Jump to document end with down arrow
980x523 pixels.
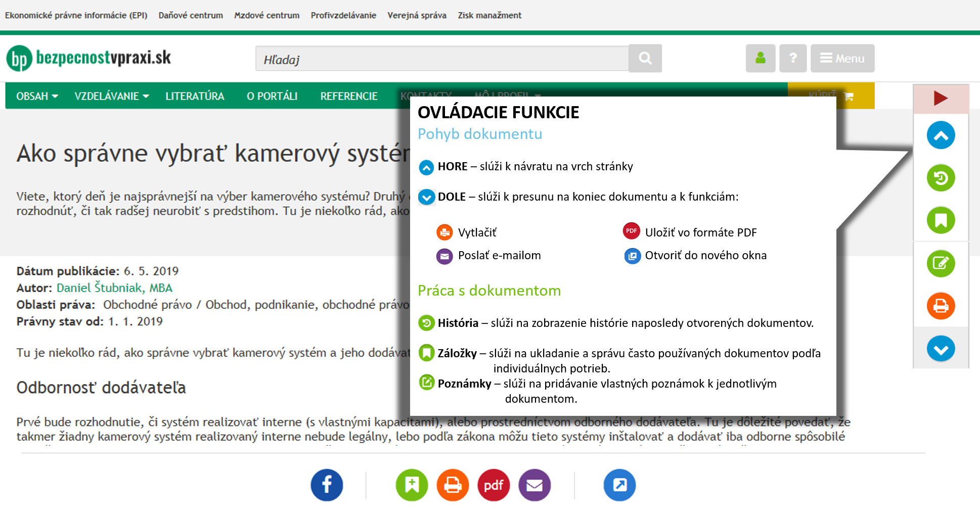(x=941, y=349)
